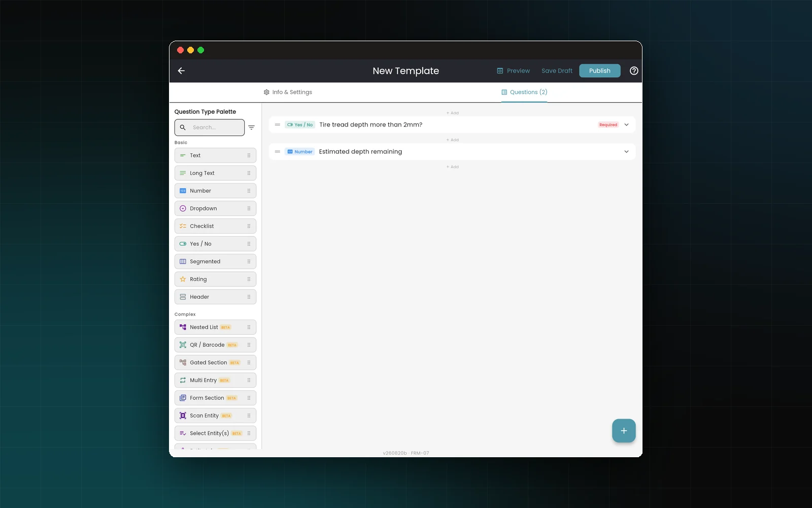Select the Multi Entry icon
Image resolution: width=812 pixels, height=508 pixels.
click(183, 380)
